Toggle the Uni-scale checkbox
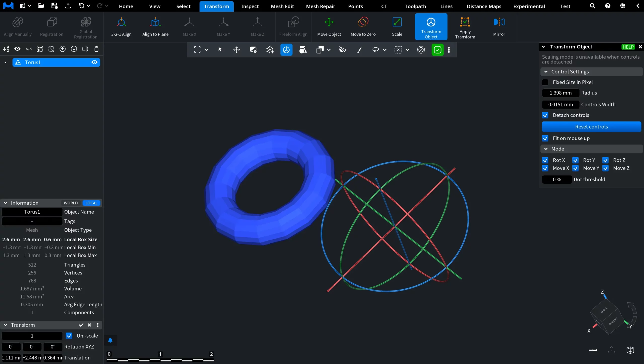 tap(69, 336)
